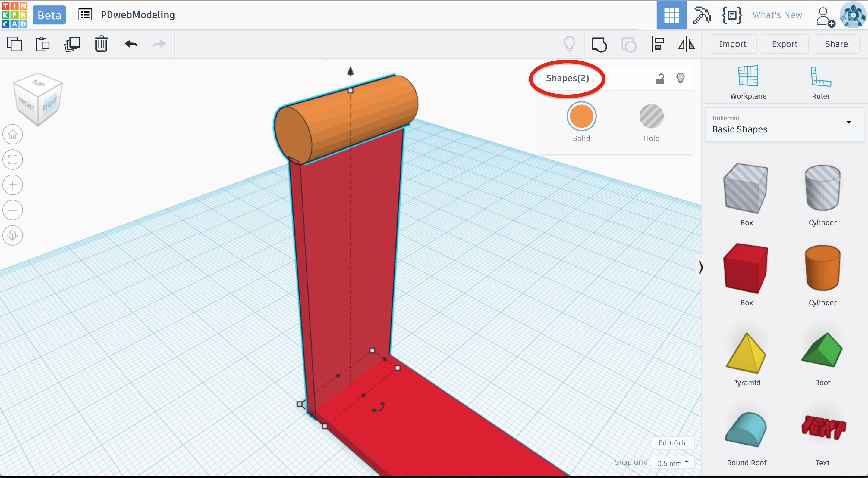Click the Group shapes icon
Viewport: 868px width, 478px height.
tap(599, 44)
